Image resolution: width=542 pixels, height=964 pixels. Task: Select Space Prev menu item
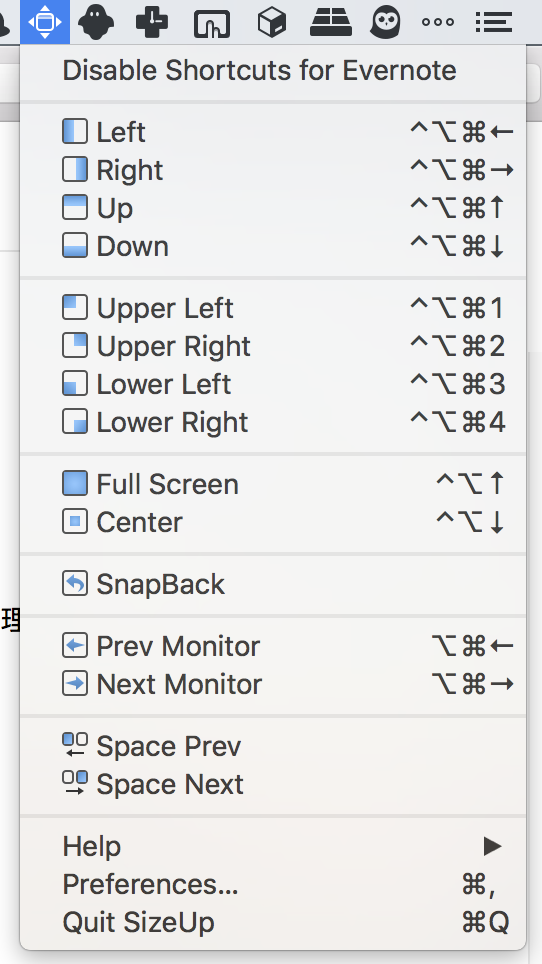point(273,746)
